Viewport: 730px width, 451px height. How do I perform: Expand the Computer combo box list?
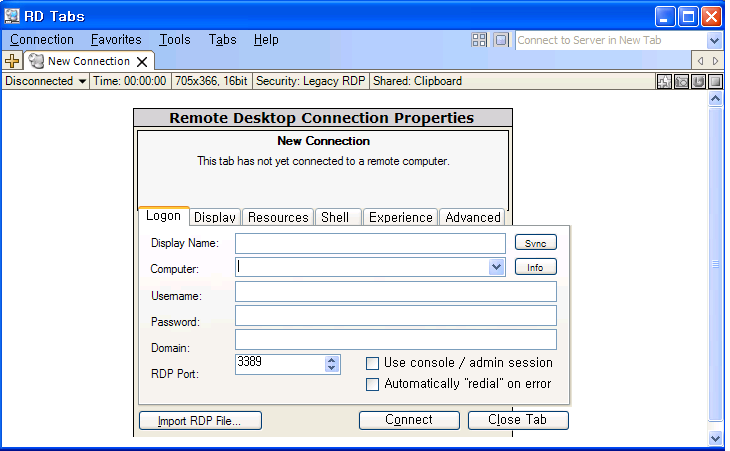497,267
